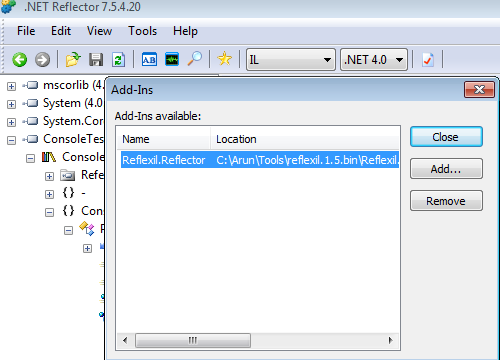Image resolution: width=500 pixels, height=360 pixels.
Task: Expand the Refe folder node
Action: (x=49, y=176)
